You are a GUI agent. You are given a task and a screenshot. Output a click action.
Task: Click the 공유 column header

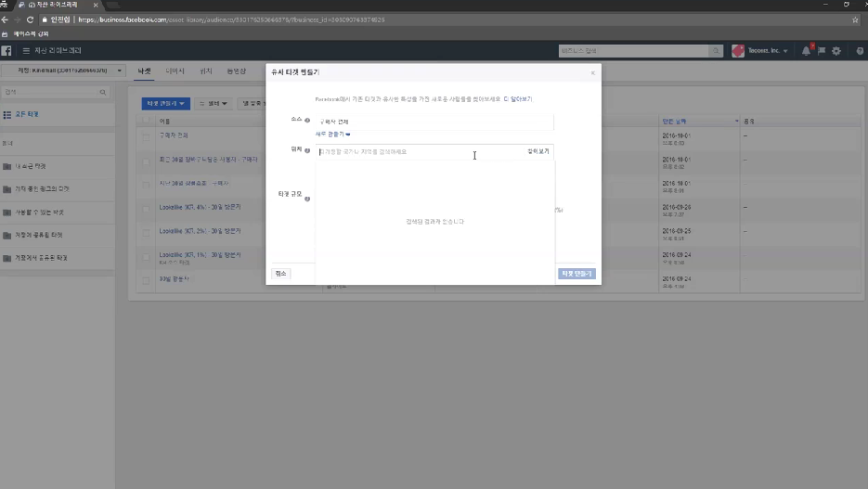[x=748, y=122]
